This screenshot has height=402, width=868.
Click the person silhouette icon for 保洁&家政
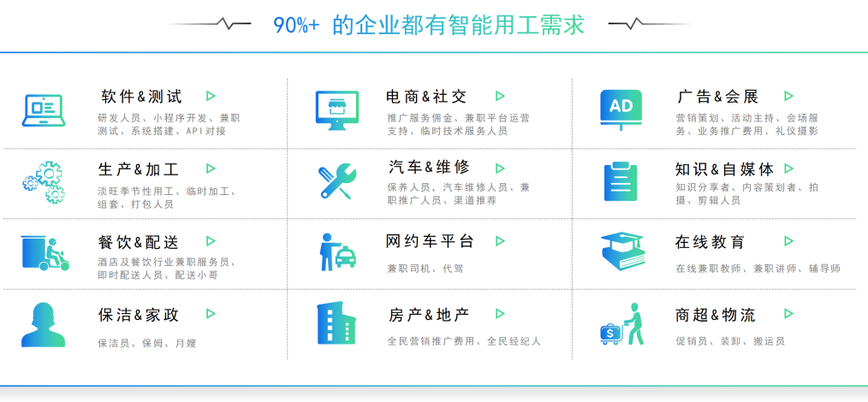(43, 324)
